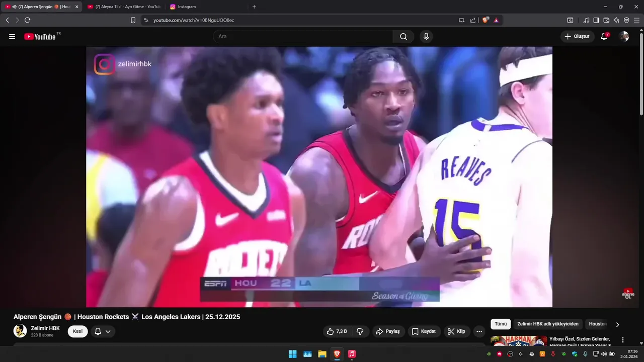The height and width of the screenshot is (362, 644).
Task: Go forward in browser history
Action: pyautogui.click(x=17, y=20)
